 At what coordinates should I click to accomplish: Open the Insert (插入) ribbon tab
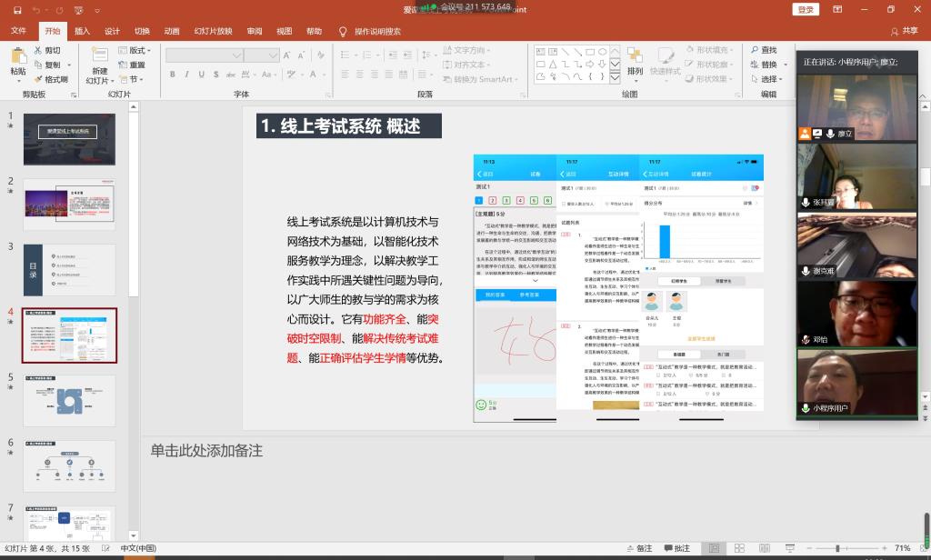(x=82, y=31)
